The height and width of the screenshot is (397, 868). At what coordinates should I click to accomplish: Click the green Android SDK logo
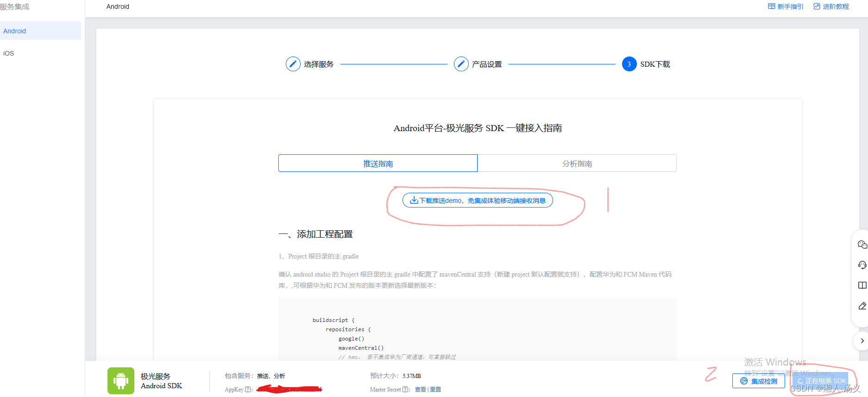[121, 381]
